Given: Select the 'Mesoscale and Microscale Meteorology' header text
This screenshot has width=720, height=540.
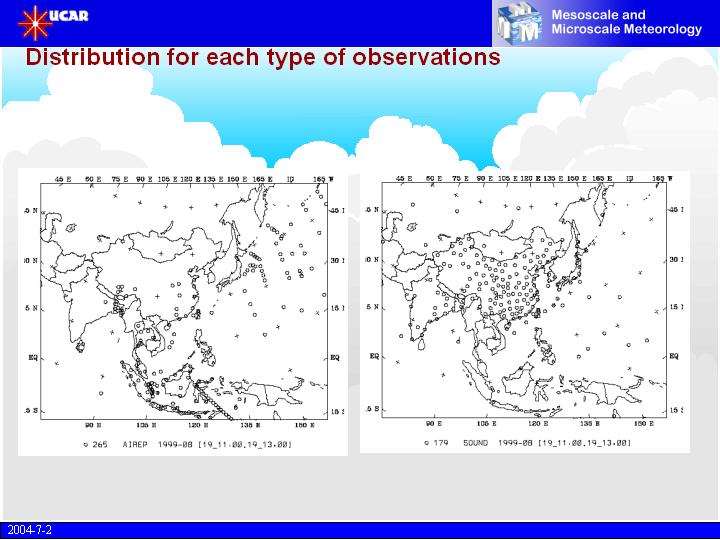Looking at the screenshot, I should (x=626, y=22).
